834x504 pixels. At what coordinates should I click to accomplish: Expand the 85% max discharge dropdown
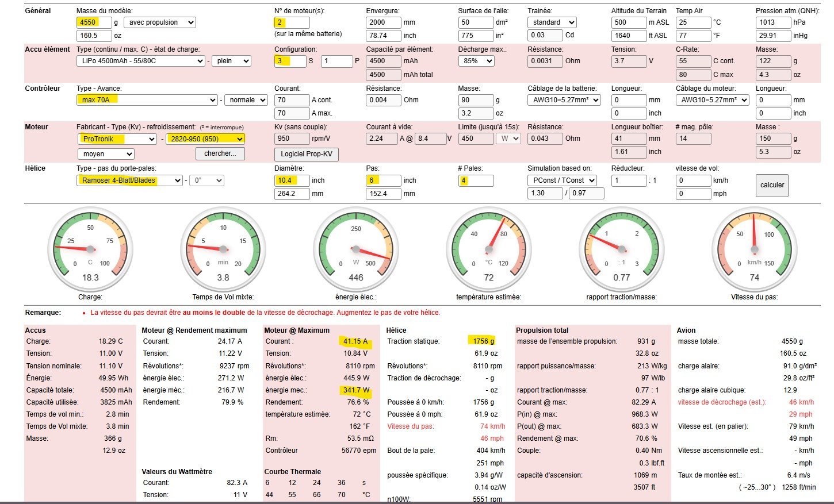click(x=476, y=61)
